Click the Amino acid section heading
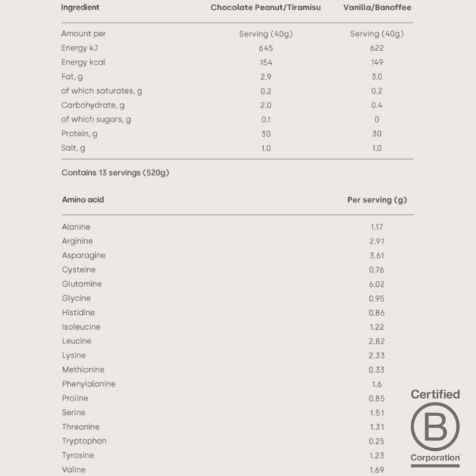 [83, 200]
